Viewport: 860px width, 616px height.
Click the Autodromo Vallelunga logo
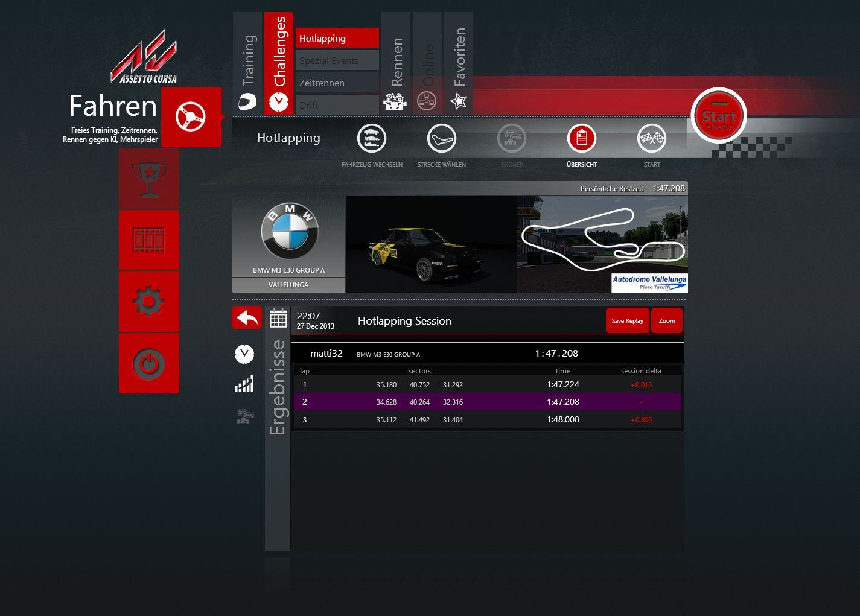pos(649,283)
